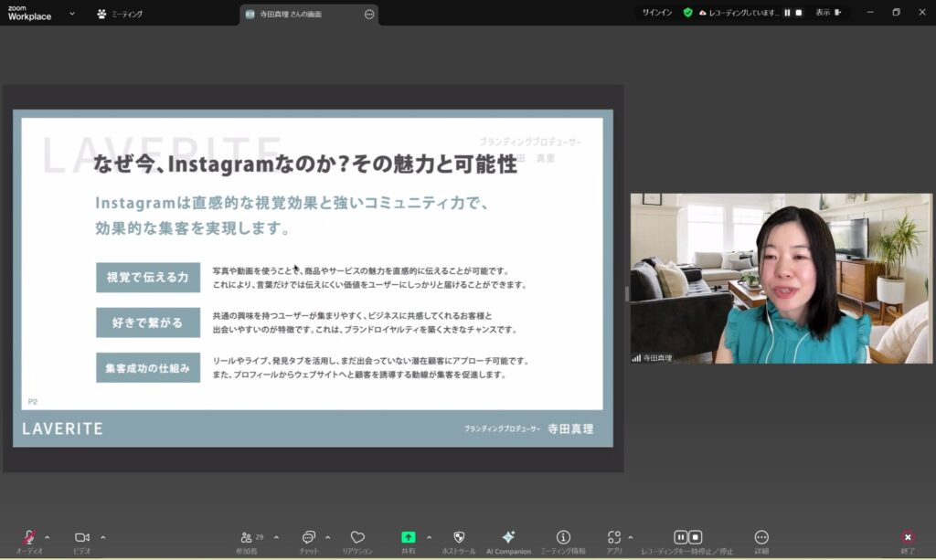Expand video options caret
The width and height of the screenshot is (936, 560).
click(x=102, y=537)
